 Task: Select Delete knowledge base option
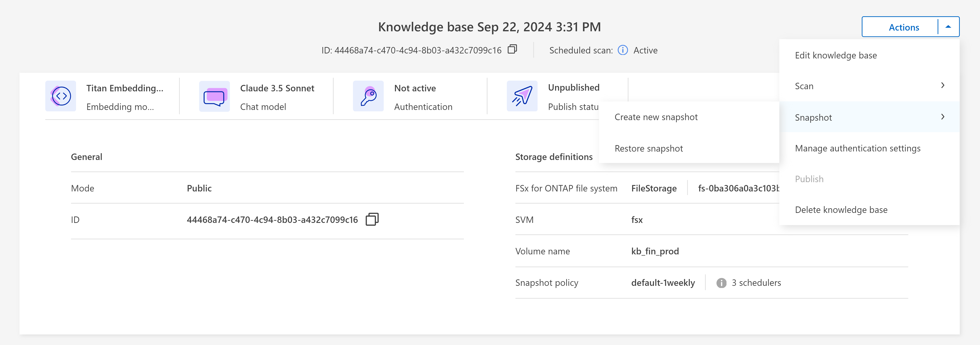click(x=841, y=210)
